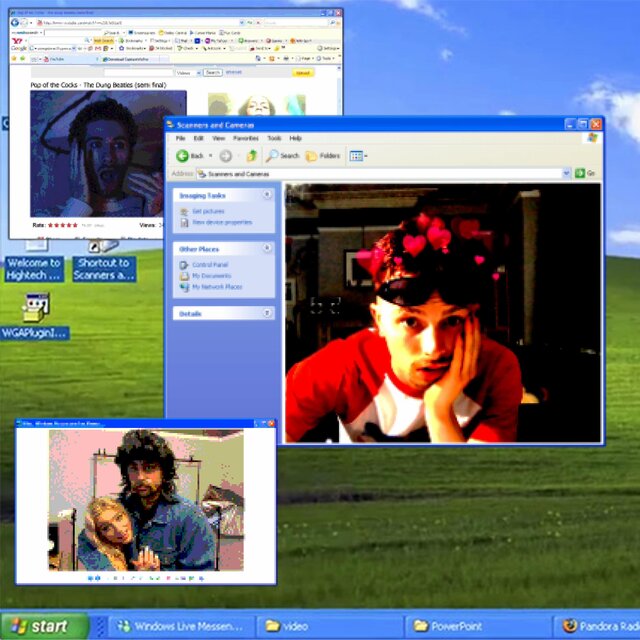Open the Videos dropdown on YouTube
The image size is (640, 640).
(188, 73)
